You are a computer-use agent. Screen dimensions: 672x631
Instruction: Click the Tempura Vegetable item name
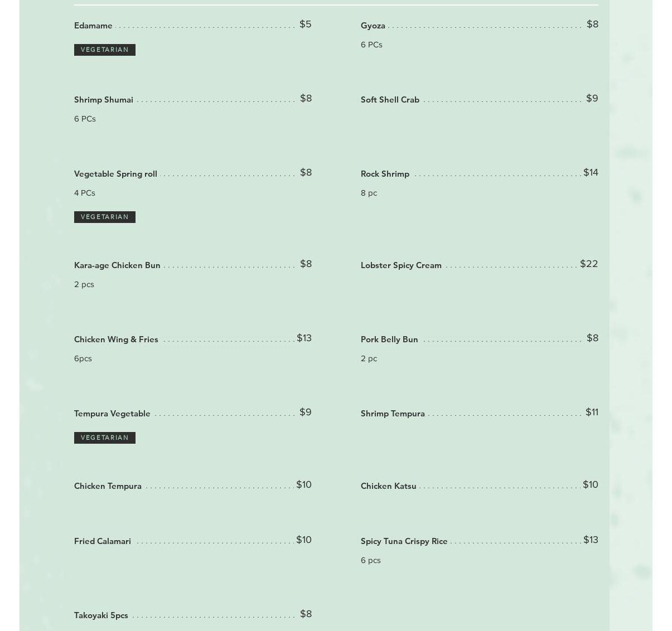(112, 414)
